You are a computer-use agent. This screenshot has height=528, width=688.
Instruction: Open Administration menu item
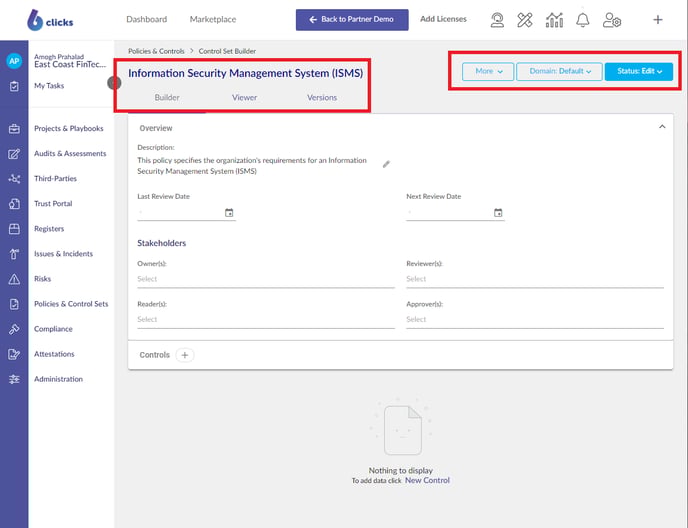[58, 379]
